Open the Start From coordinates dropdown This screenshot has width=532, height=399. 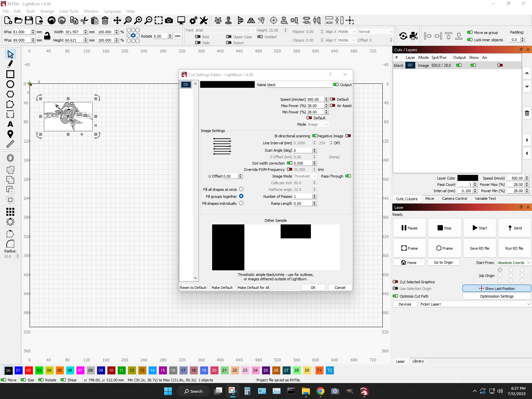[513, 262]
